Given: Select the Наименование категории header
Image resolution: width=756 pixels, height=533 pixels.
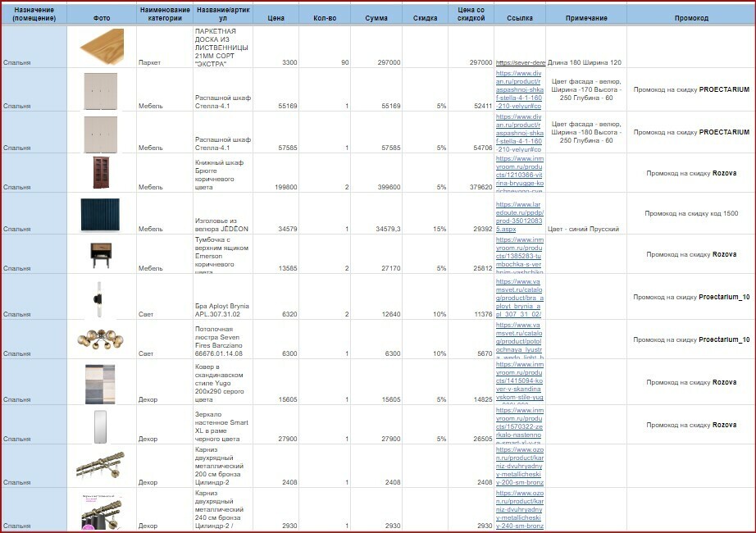Looking at the screenshot, I should pos(165,14).
